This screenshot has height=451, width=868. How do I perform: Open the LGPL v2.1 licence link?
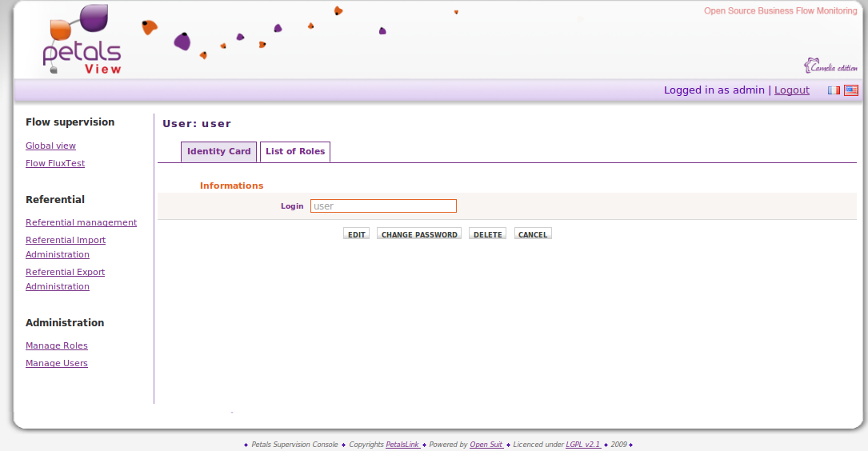pos(583,445)
